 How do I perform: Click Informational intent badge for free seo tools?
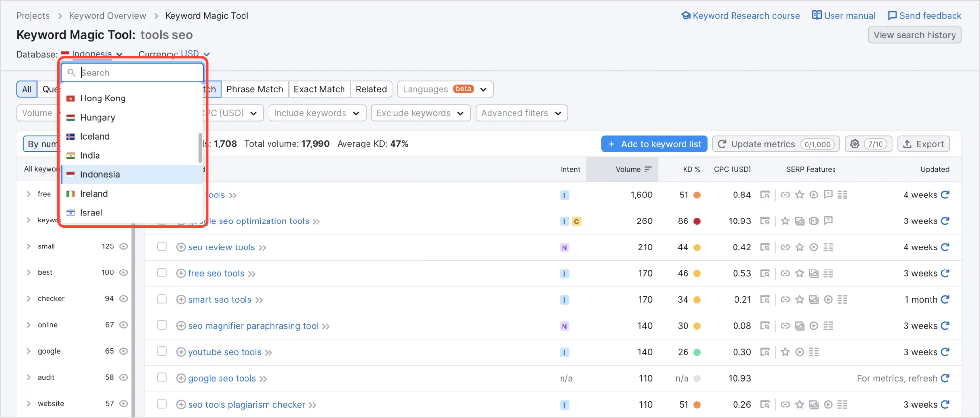[564, 274]
